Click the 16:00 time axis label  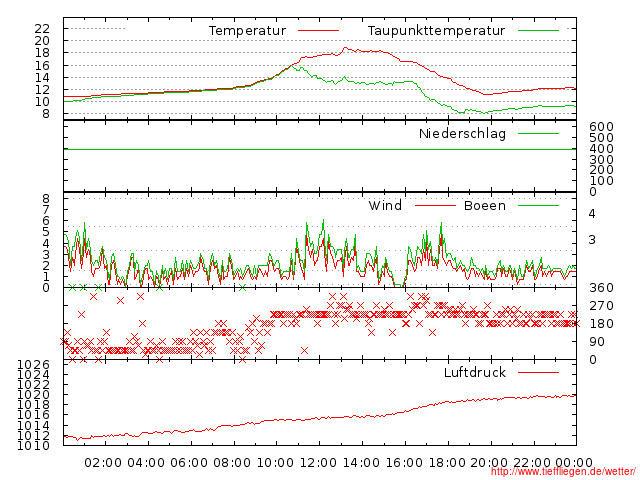coord(404,463)
